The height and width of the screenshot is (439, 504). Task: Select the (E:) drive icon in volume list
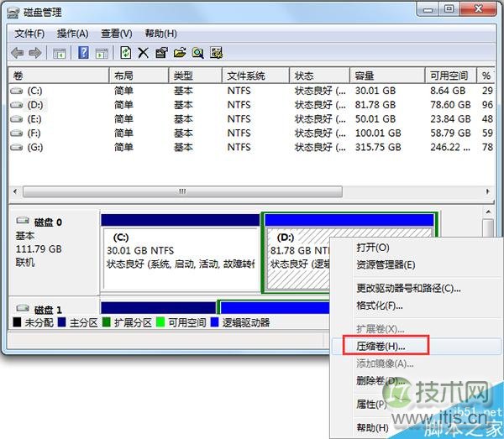tap(17, 119)
